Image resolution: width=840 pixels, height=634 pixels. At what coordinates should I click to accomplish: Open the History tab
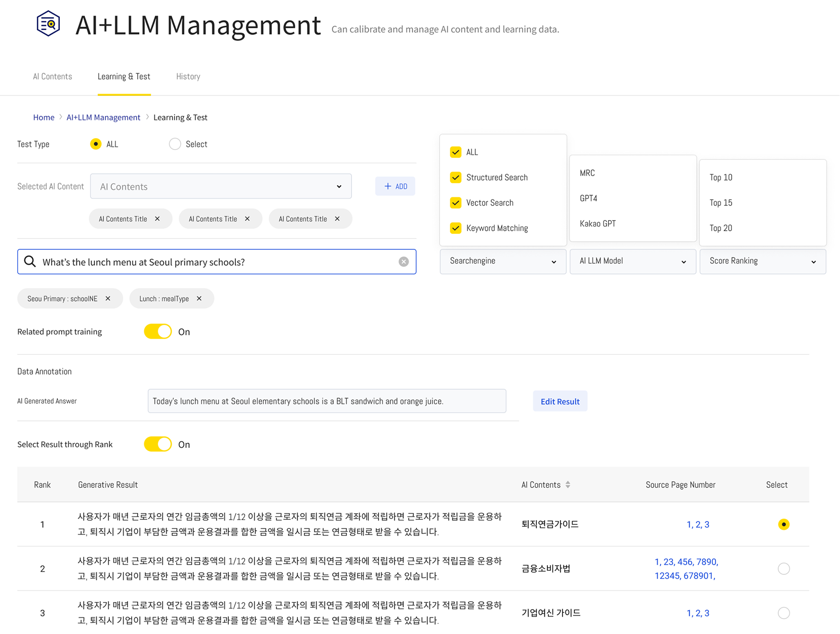coord(188,76)
